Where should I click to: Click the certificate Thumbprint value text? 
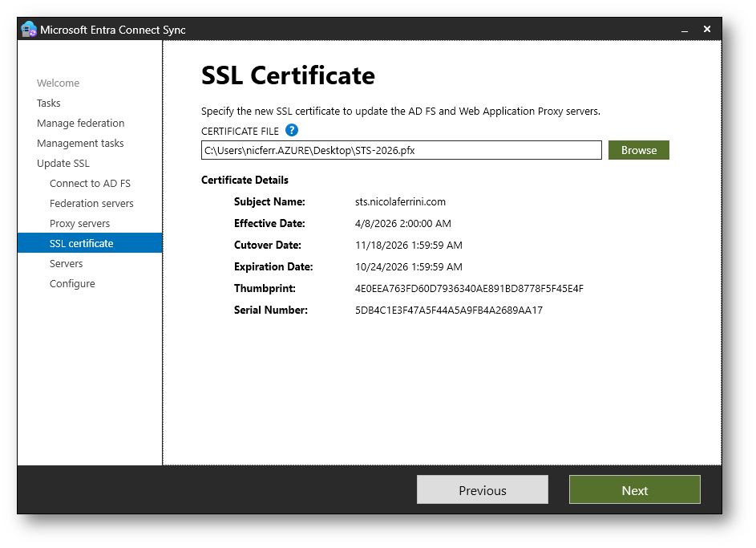(469, 289)
